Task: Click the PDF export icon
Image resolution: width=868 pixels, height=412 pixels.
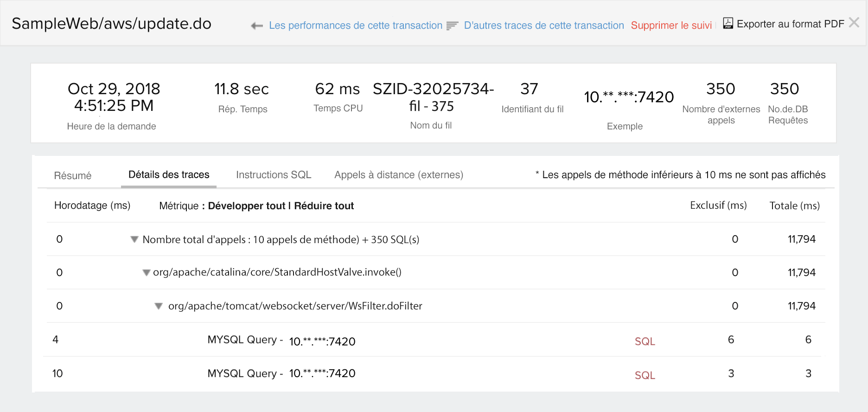Action: pos(728,24)
